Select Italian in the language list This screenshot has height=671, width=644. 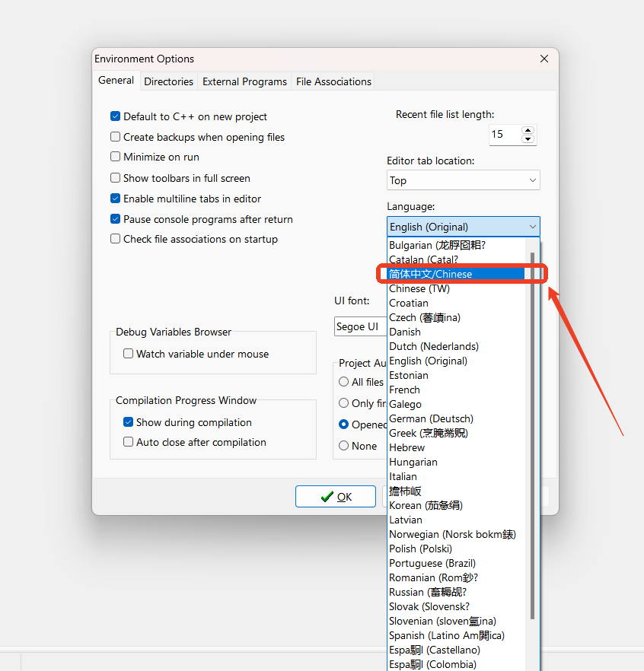[x=456, y=477]
